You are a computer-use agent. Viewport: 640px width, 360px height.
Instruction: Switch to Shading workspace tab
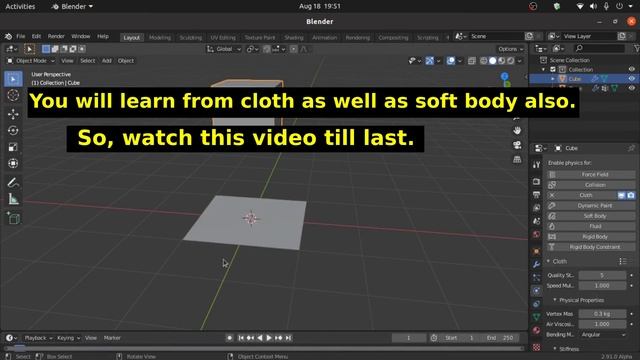point(294,38)
